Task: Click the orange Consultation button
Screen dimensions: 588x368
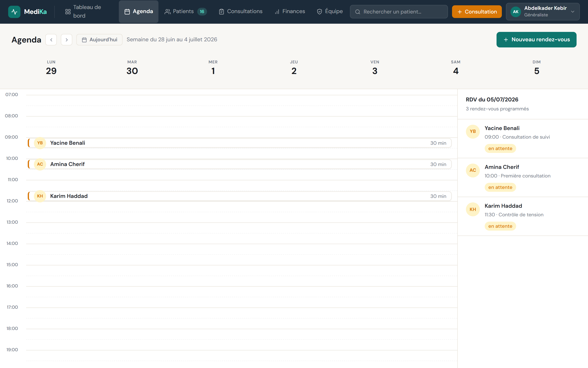Action: click(x=477, y=12)
